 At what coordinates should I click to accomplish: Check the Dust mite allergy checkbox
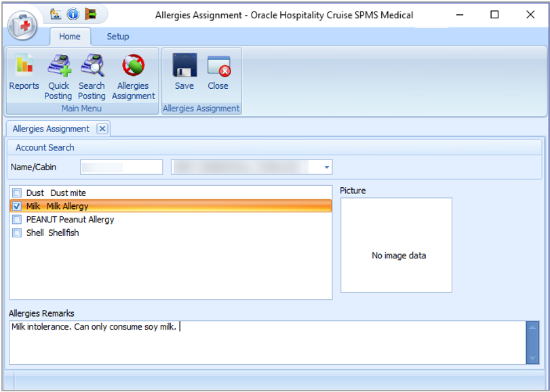tap(16, 193)
